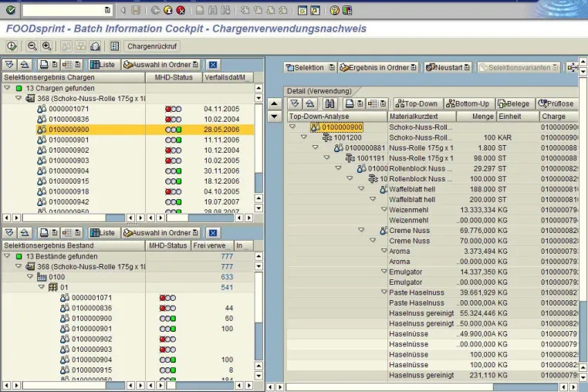This screenshot has height=392, width=588.
Task: Click the Liste button in Chargen toolbar
Action: point(103,65)
